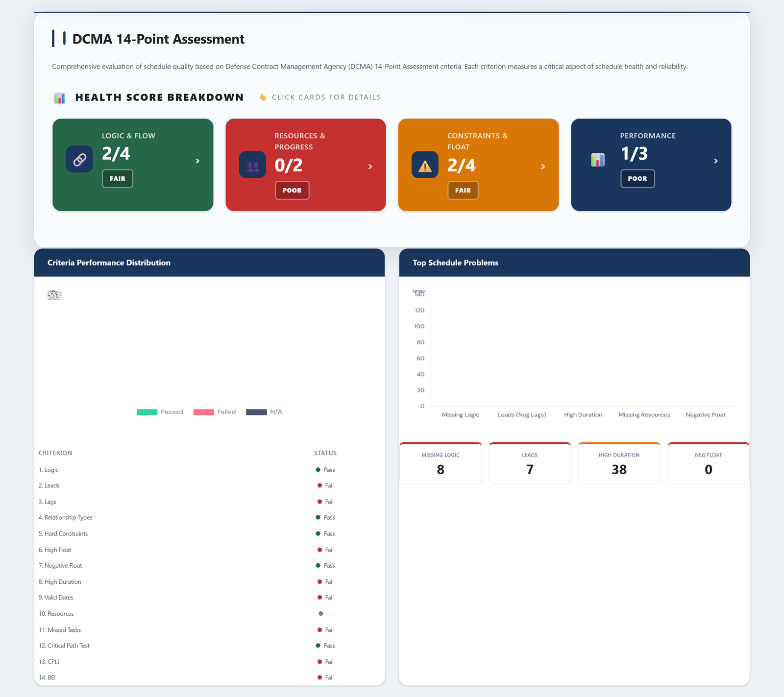Screen dimensions: 784x697
Task: Toggle the Failed series in the legend
Action: click(216, 411)
